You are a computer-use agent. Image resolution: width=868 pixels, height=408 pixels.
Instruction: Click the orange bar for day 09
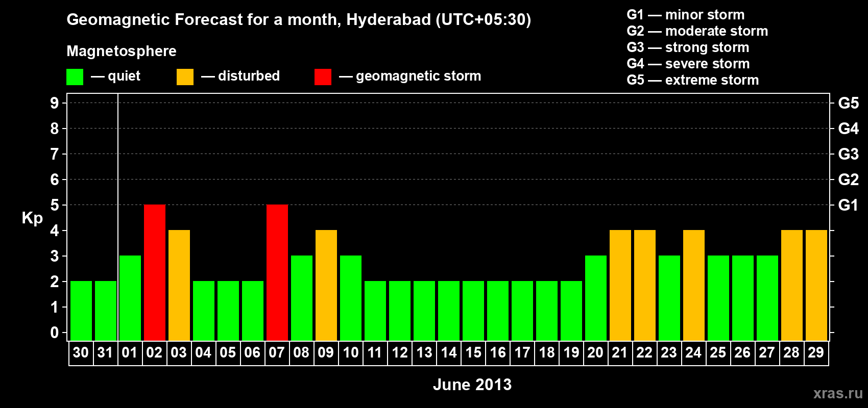[x=326, y=285]
